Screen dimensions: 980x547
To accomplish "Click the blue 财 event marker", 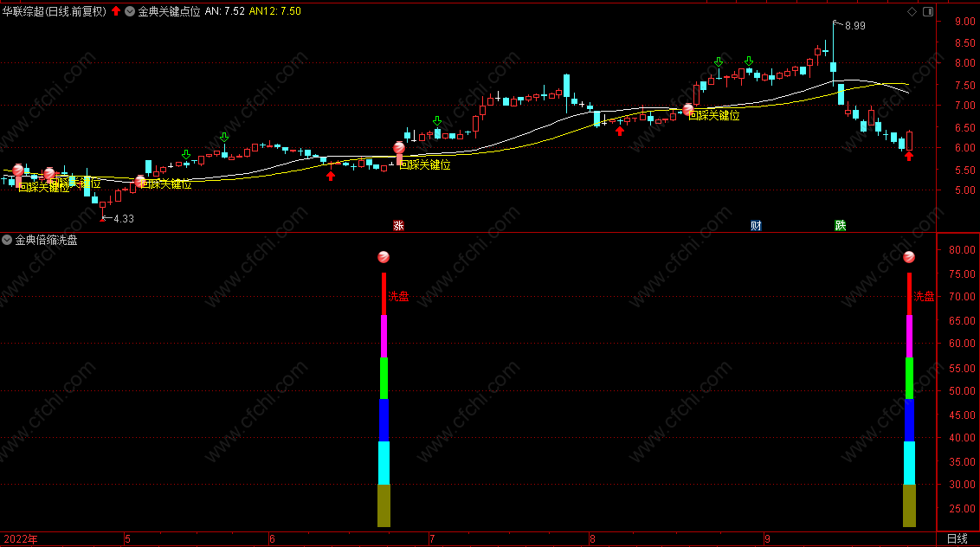I will pyautogui.click(x=756, y=226).
